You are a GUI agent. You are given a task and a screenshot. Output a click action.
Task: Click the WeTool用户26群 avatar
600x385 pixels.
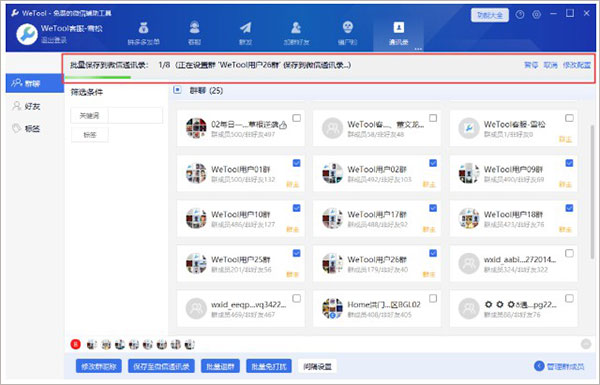click(x=332, y=263)
